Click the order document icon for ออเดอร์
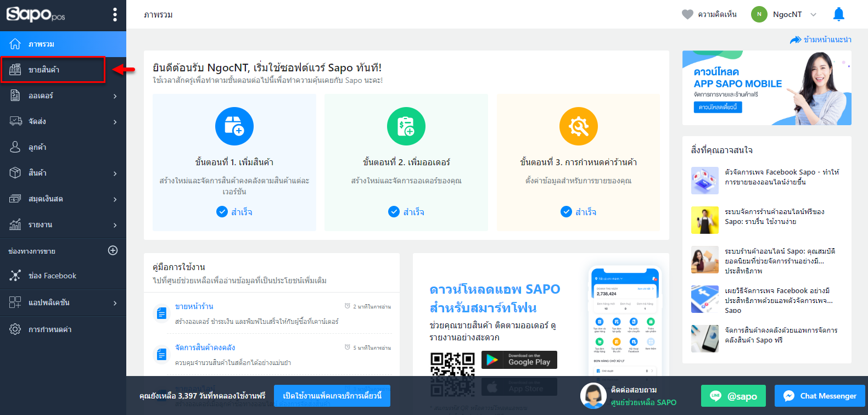The image size is (868, 415). coord(15,96)
